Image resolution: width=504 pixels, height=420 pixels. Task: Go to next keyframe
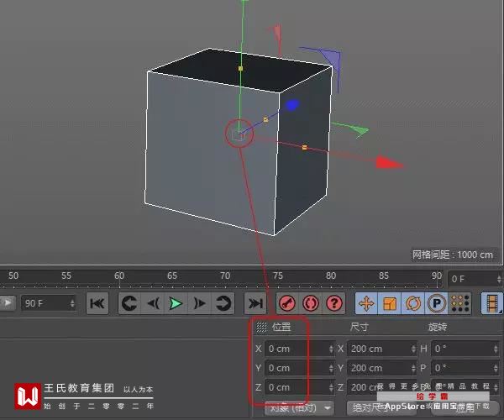(223, 303)
